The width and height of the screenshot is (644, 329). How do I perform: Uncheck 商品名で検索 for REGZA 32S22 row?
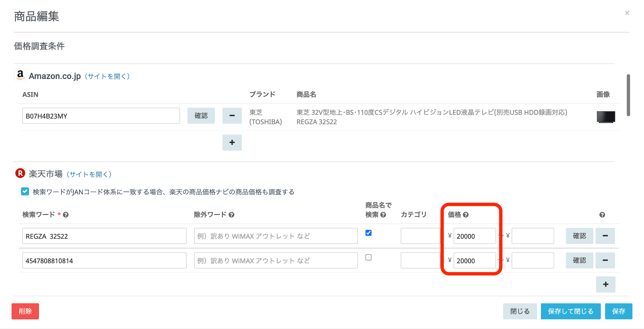(368, 233)
